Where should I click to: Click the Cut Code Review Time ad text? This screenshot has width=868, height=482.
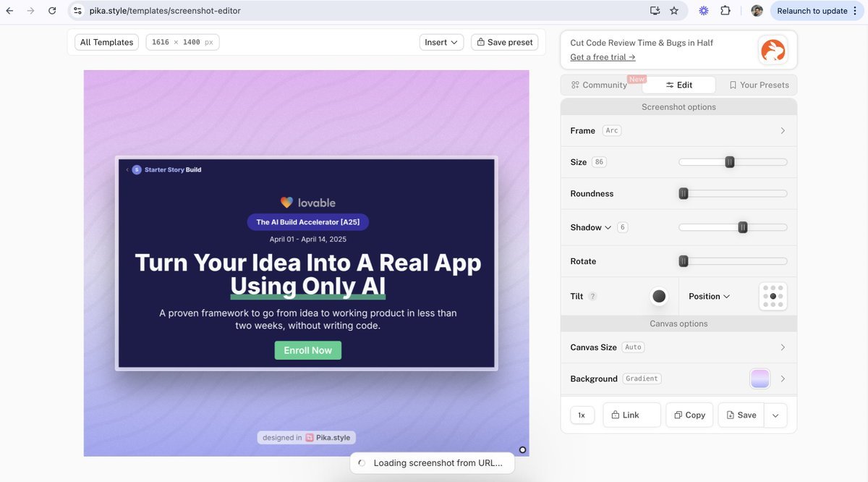click(642, 43)
